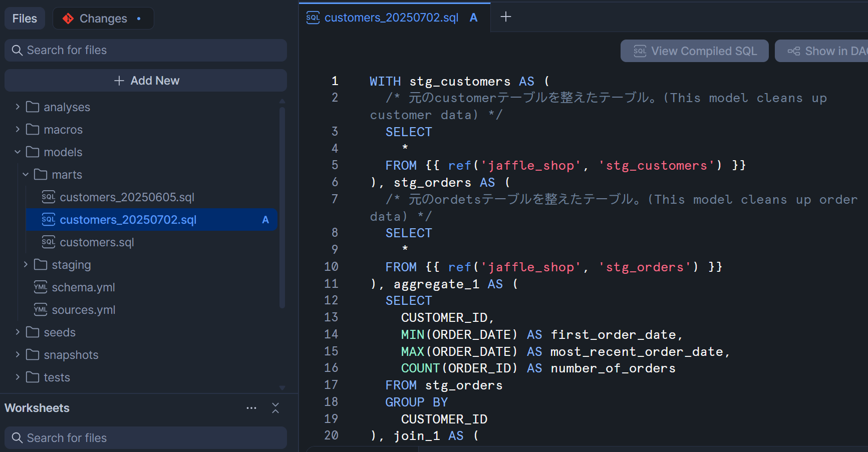Select the staging folder icon
868x452 pixels.
click(x=41, y=264)
